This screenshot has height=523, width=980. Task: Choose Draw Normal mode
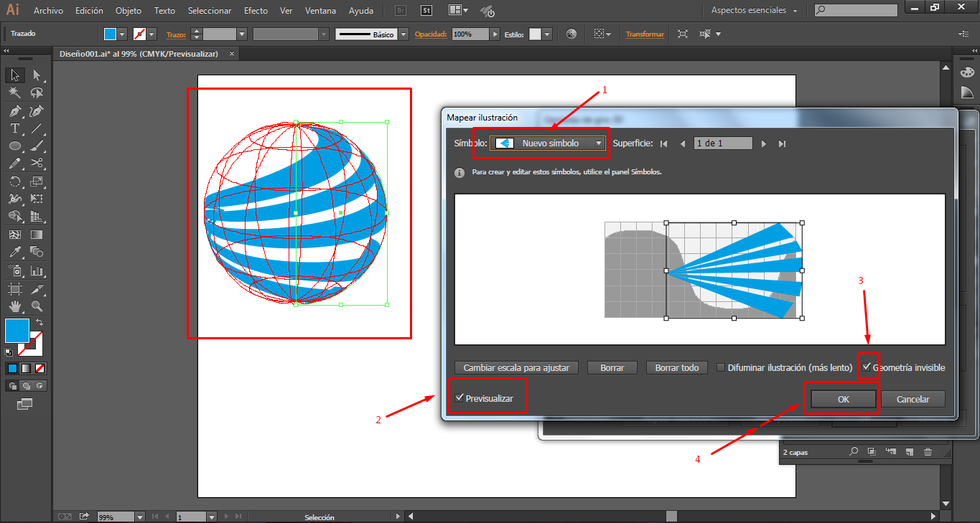coord(12,385)
